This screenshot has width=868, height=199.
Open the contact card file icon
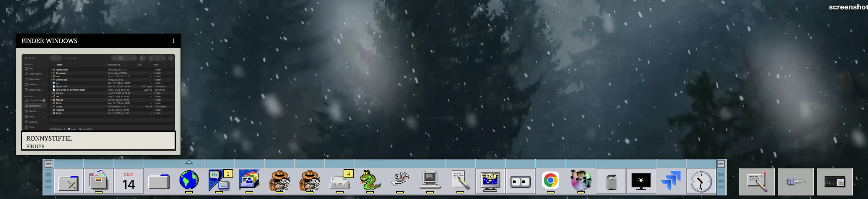[x=249, y=180]
